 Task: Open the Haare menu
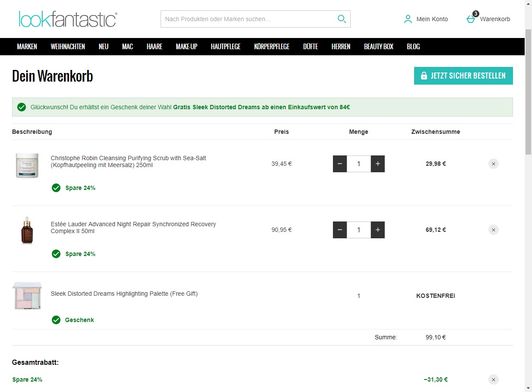[x=155, y=47]
